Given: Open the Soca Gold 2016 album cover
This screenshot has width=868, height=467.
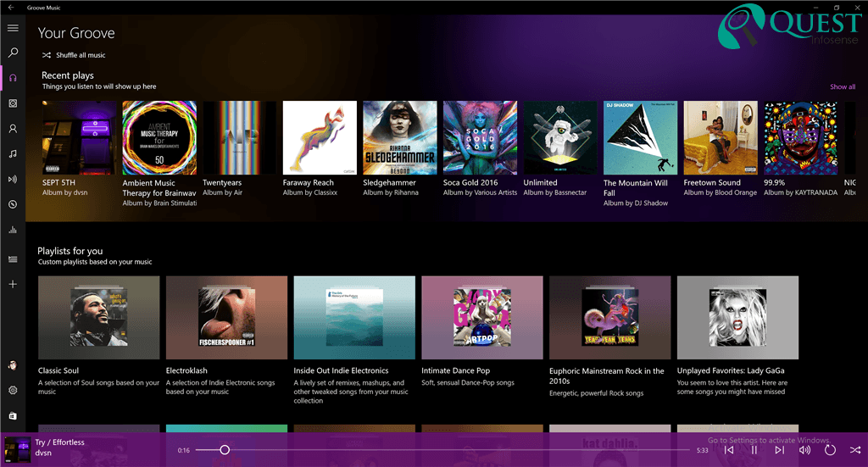Looking at the screenshot, I should click(x=480, y=138).
